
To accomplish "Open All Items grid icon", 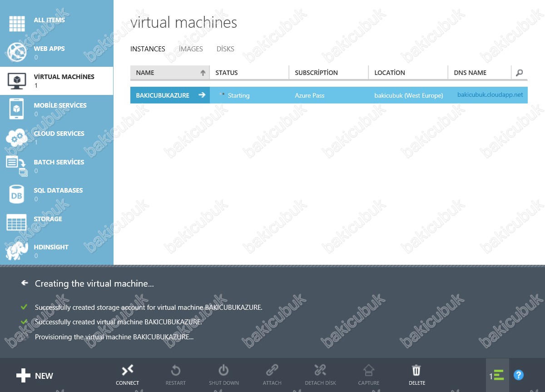I will (x=17, y=24).
